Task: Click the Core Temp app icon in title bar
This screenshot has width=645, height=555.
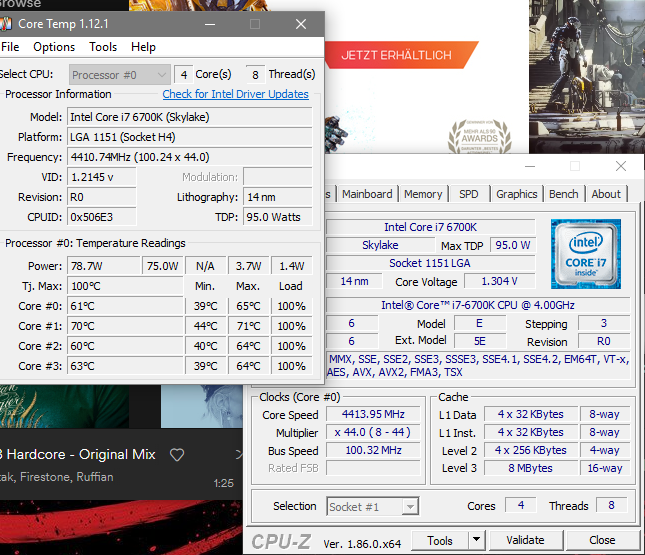Action: (5, 24)
